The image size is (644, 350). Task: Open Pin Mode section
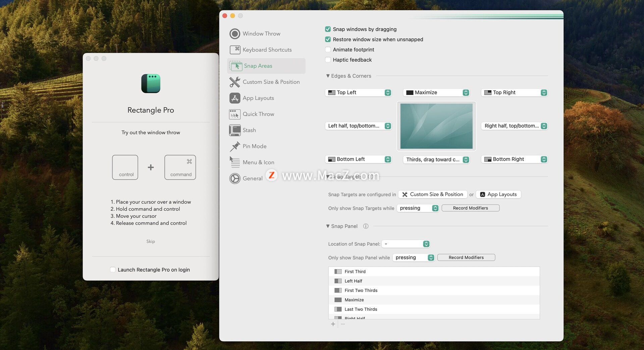(x=255, y=146)
